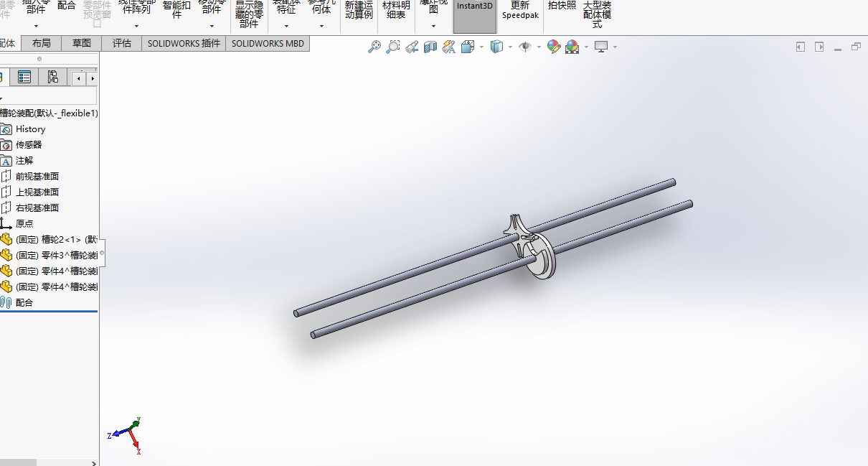The width and height of the screenshot is (868, 466).
Task: Click the 拍快照 snapshot button
Action: click(x=562, y=6)
